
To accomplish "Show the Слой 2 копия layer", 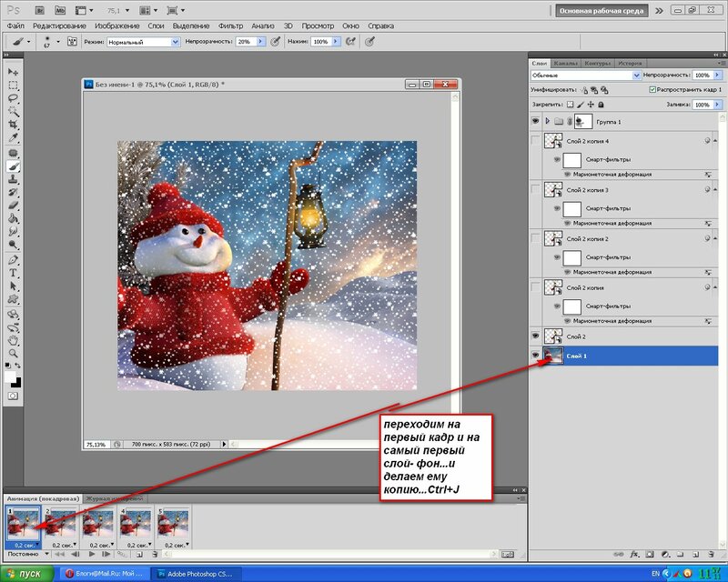I will tap(535, 287).
